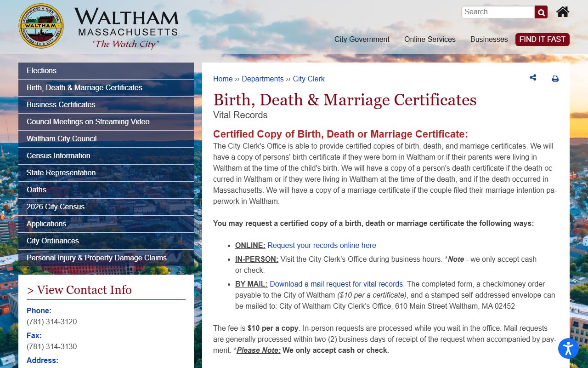Screen dimensions: 588x368
Task: Open City Ordinances in sidebar
Action: point(106,241)
